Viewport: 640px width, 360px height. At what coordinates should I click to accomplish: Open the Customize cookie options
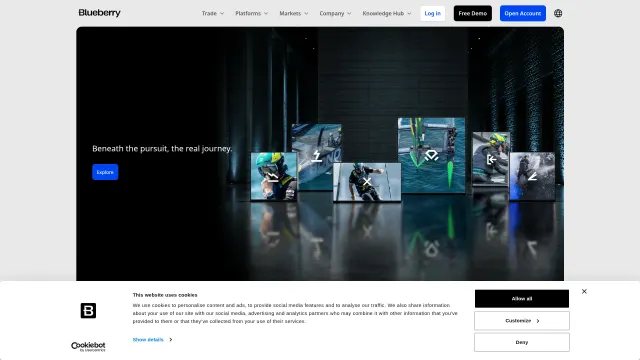click(x=522, y=321)
